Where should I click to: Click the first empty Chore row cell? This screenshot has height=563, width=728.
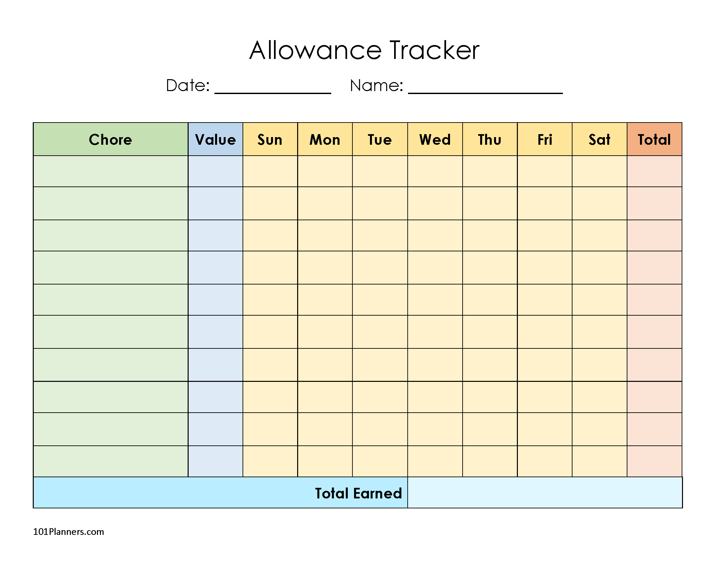click(x=110, y=171)
